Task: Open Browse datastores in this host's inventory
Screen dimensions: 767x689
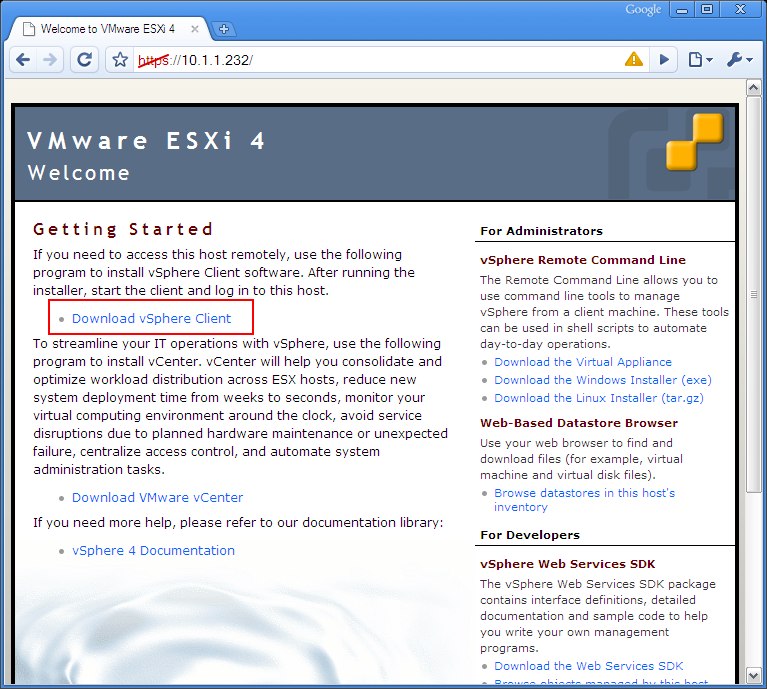Action: pyautogui.click(x=584, y=500)
